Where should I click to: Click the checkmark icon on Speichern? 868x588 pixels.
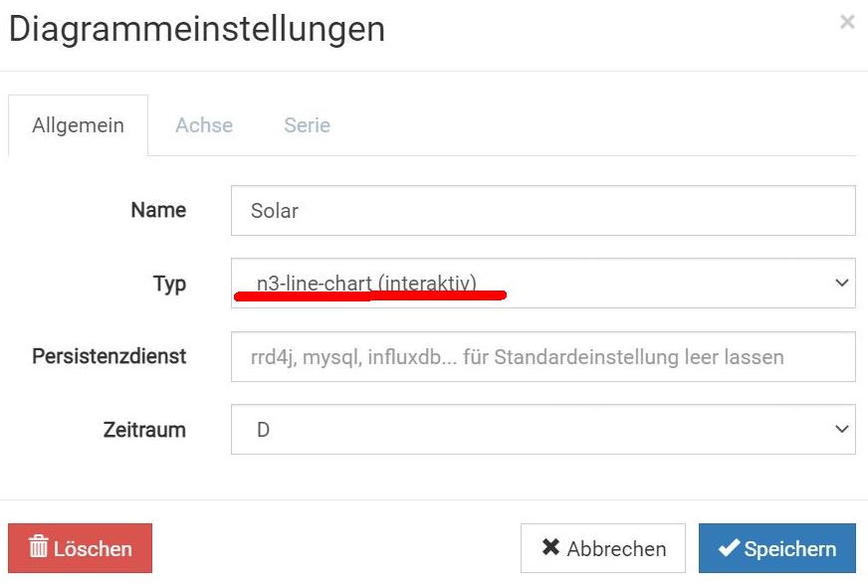[x=729, y=548]
